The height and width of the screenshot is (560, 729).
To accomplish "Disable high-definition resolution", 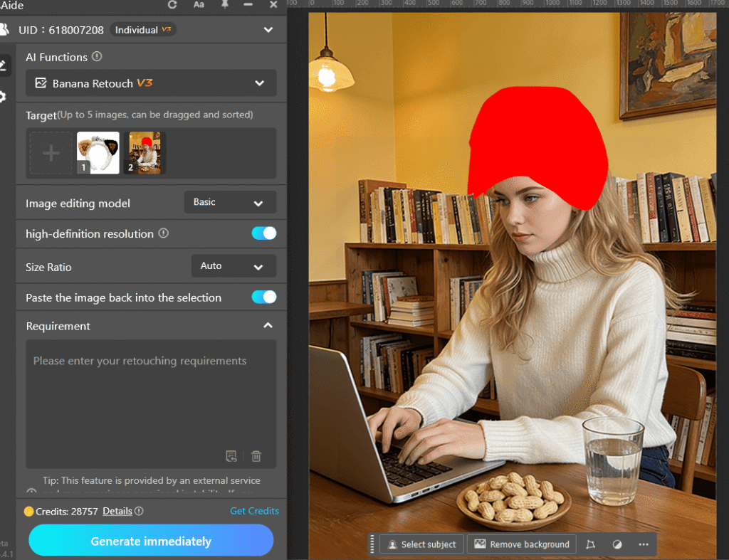I will tap(263, 233).
